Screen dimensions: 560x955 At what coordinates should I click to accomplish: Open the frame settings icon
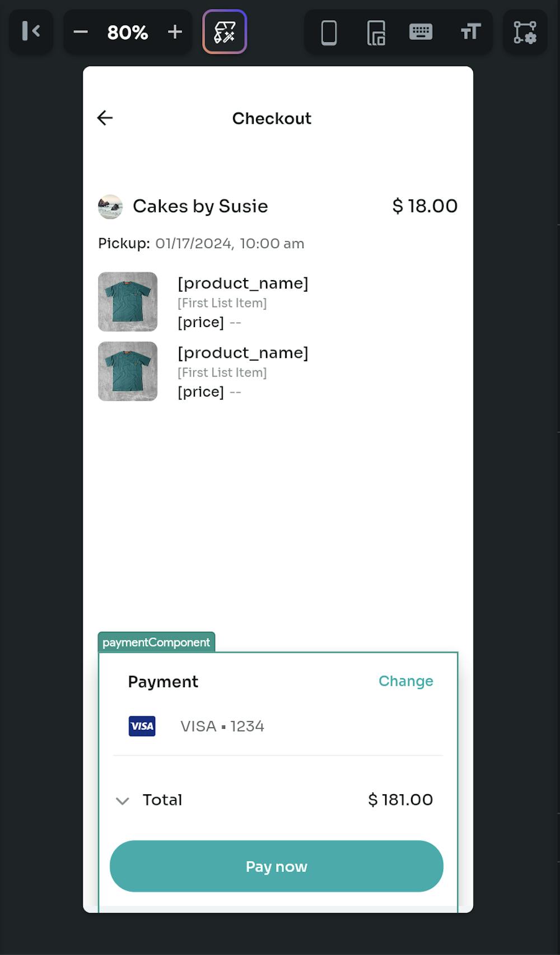pos(525,32)
